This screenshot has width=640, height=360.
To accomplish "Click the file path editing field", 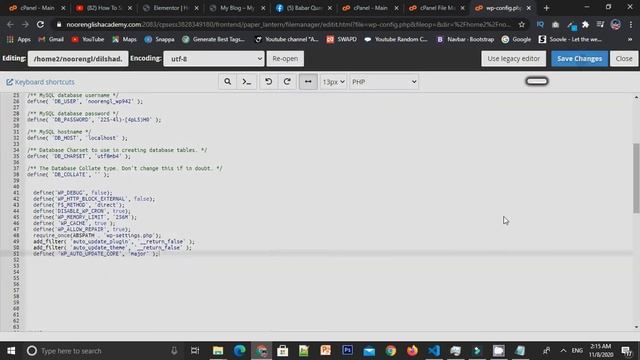I will [x=78, y=59].
